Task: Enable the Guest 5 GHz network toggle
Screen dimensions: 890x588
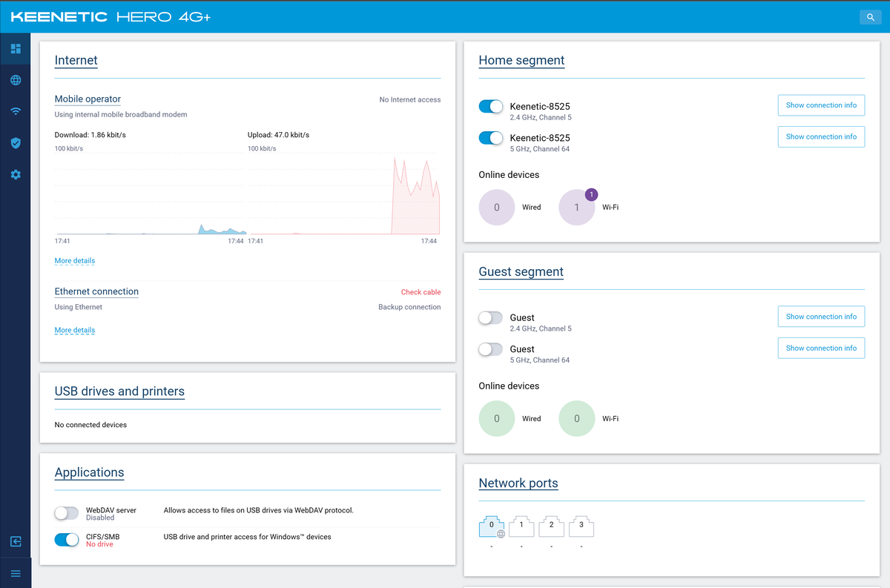Action: (491, 349)
